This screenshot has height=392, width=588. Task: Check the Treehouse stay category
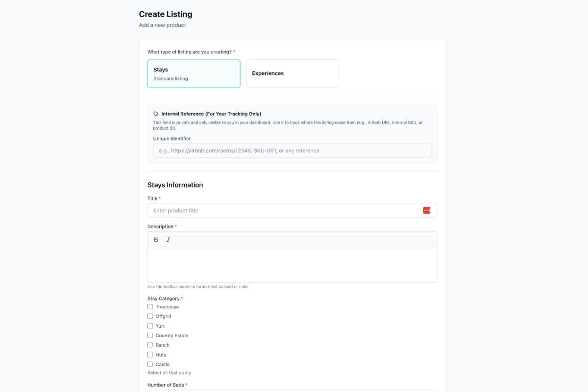[150, 306]
